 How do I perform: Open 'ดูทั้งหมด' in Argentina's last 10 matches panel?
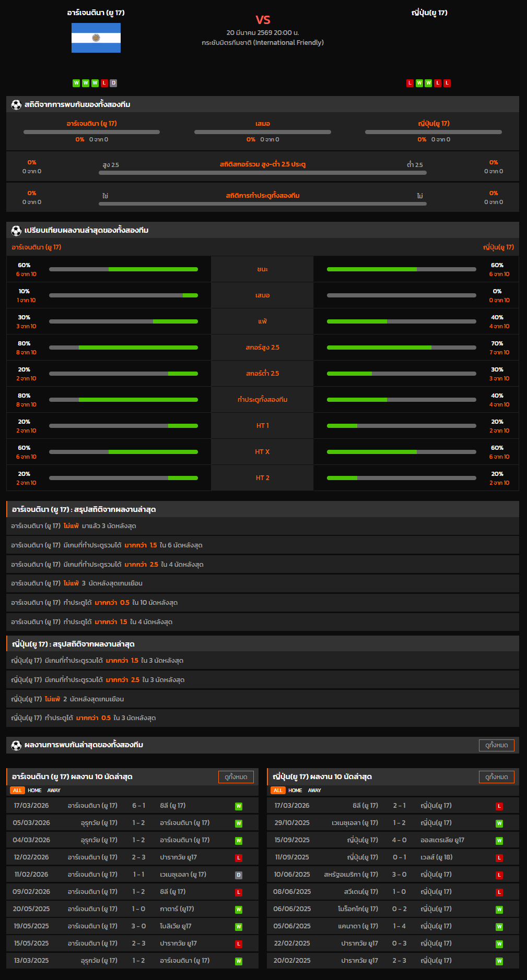click(236, 777)
